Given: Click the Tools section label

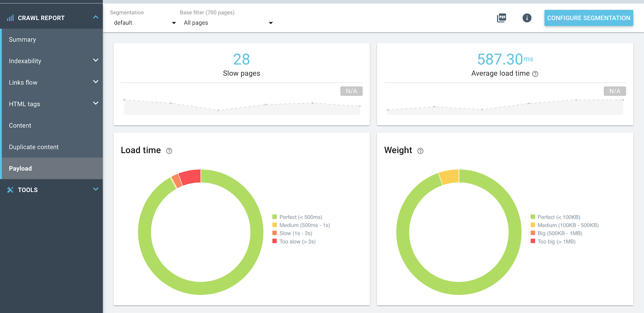Looking at the screenshot, I should 28,190.
